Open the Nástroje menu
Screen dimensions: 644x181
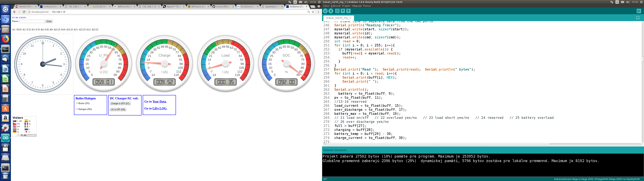[357, 6]
